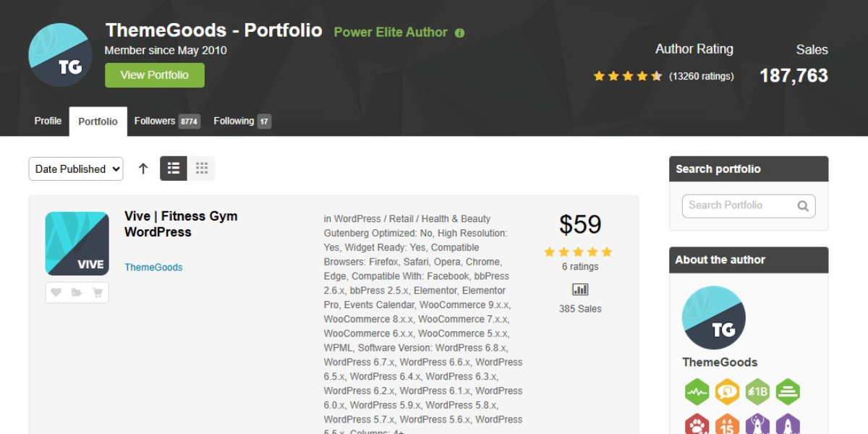
Task: Open the Following tab
Action: 242,121
